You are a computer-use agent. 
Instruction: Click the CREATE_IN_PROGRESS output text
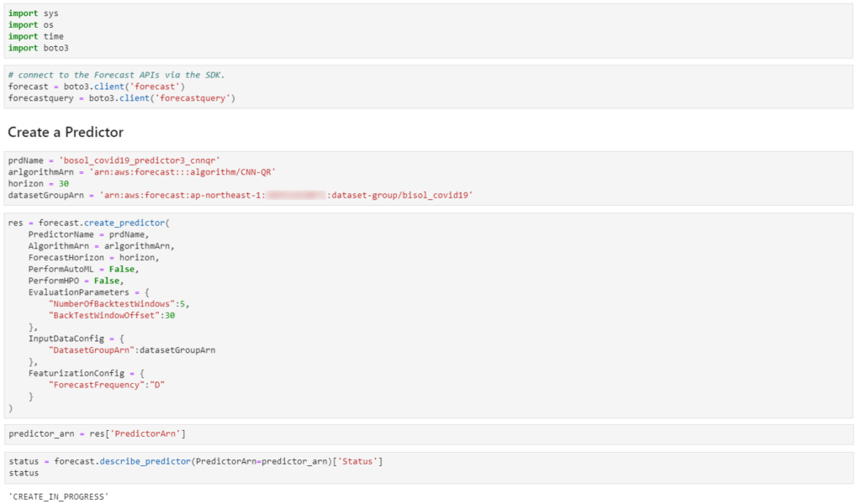click(58, 496)
